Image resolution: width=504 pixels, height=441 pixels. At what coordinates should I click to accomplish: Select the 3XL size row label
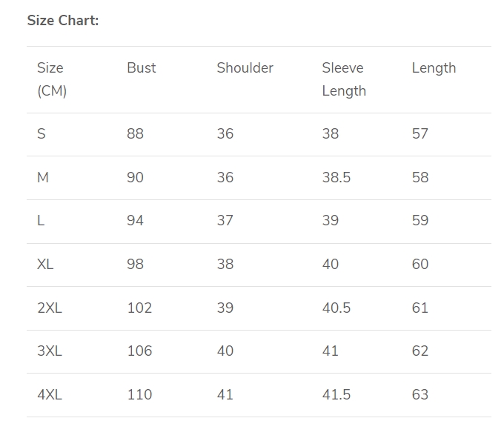point(50,351)
